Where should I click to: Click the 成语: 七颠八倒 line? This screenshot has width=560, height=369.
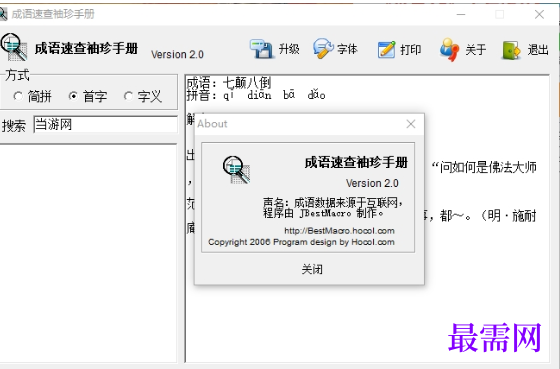click(x=229, y=83)
